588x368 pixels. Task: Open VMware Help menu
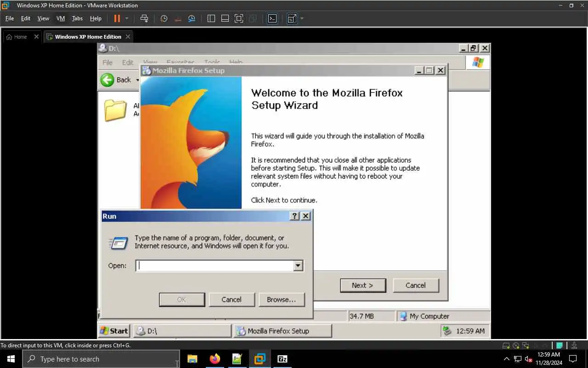[x=96, y=18]
